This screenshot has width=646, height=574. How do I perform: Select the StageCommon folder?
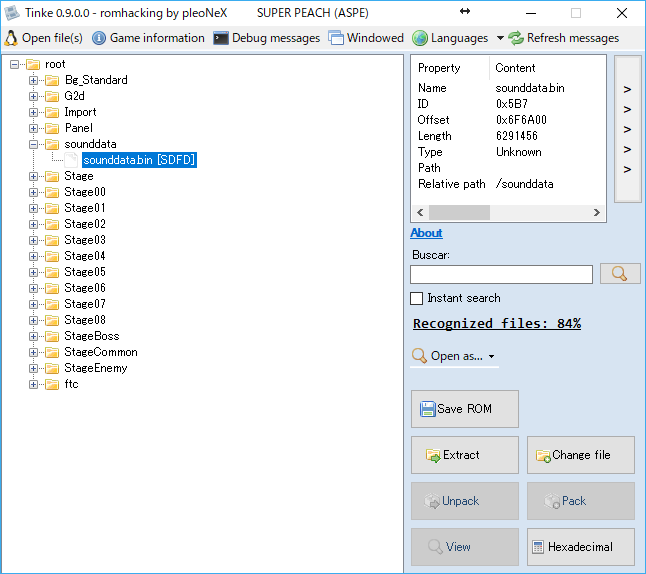coord(101,352)
